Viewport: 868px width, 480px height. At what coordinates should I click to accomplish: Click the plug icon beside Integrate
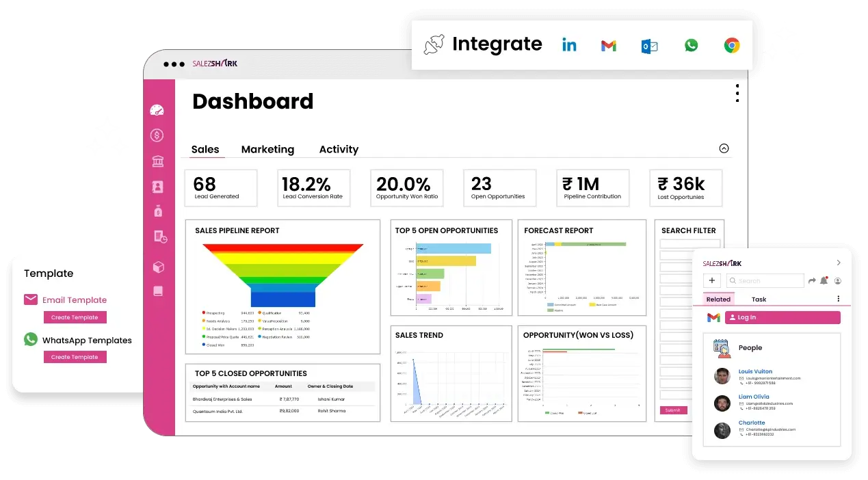[x=434, y=45]
